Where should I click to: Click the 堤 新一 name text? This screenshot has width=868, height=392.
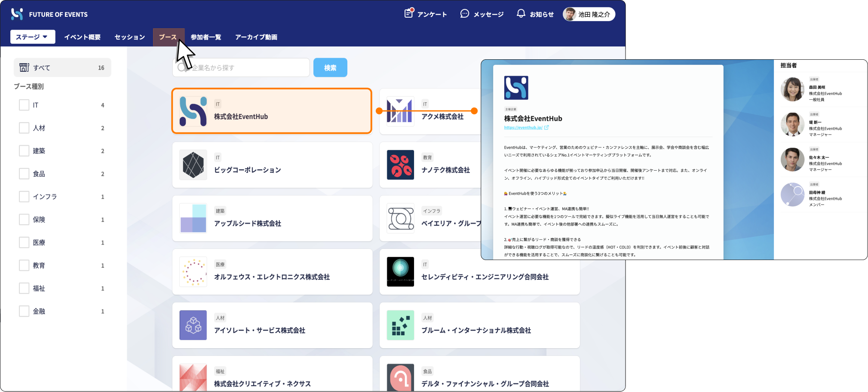click(x=815, y=122)
